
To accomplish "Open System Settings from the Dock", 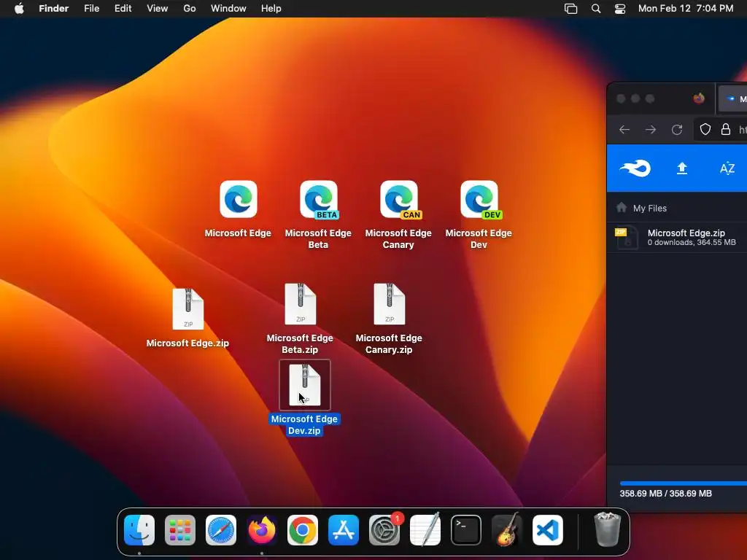I will [x=384, y=530].
